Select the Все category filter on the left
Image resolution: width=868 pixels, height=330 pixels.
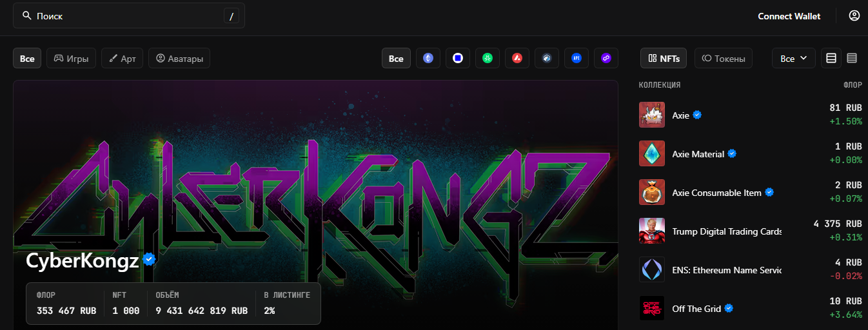tap(27, 58)
